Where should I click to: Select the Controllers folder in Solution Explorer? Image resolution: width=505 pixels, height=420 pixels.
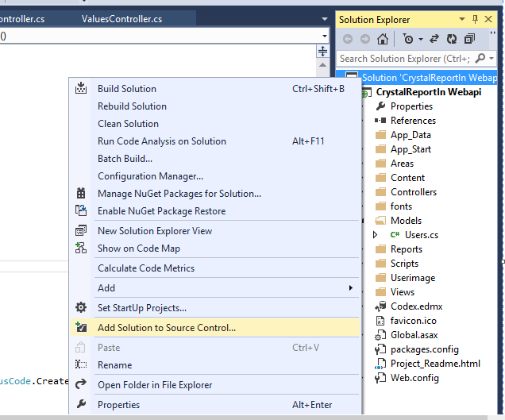click(x=413, y=192)
